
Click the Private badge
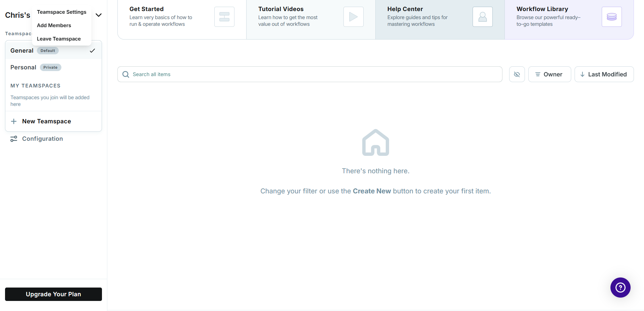coord(50,67)
